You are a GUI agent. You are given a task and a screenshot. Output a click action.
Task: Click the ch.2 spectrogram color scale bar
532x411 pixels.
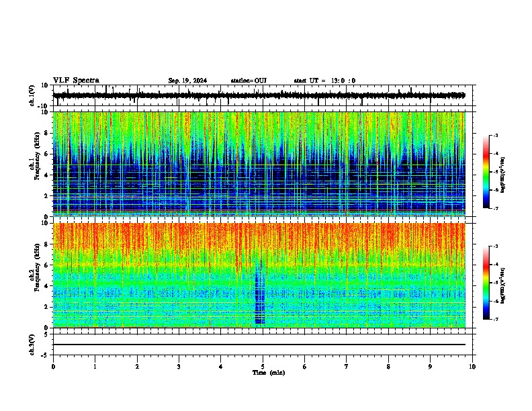486,283
